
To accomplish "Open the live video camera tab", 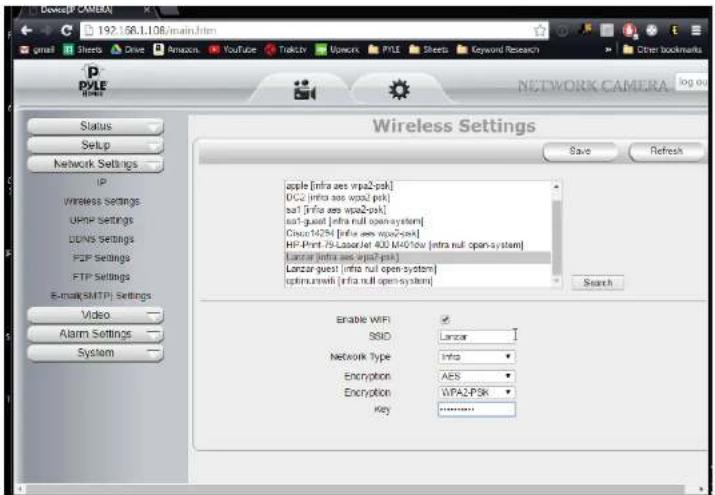I will (x=305, y=89).
